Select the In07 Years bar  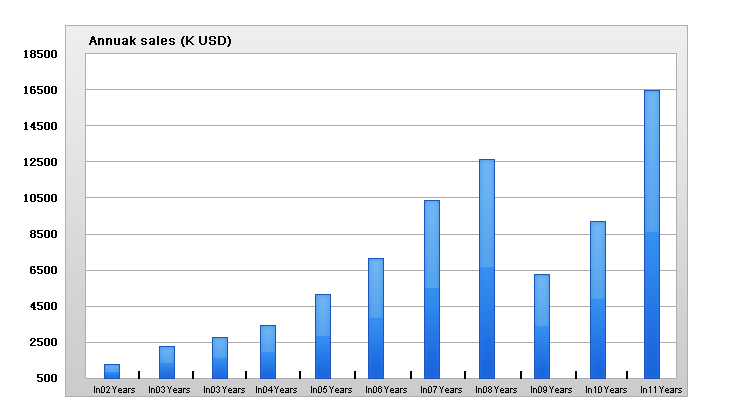(x=432, y=288)
